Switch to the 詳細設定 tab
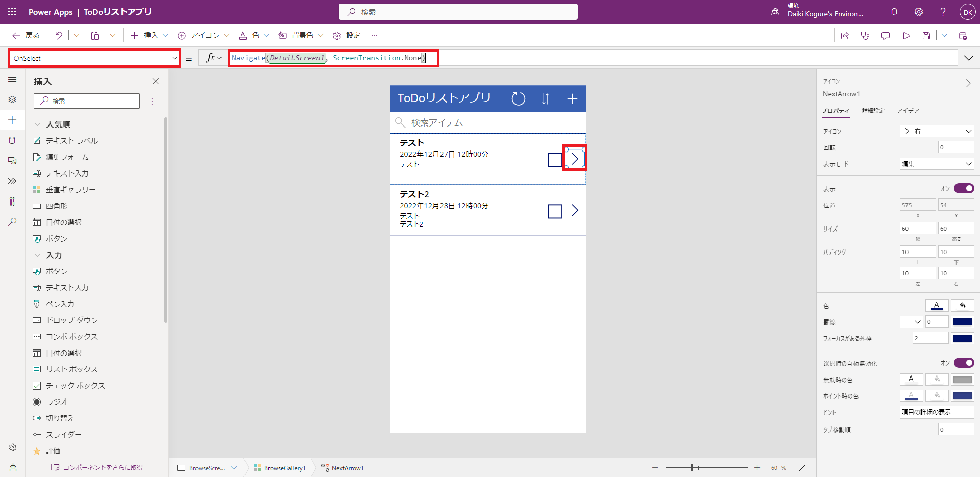 pos(873,111)
